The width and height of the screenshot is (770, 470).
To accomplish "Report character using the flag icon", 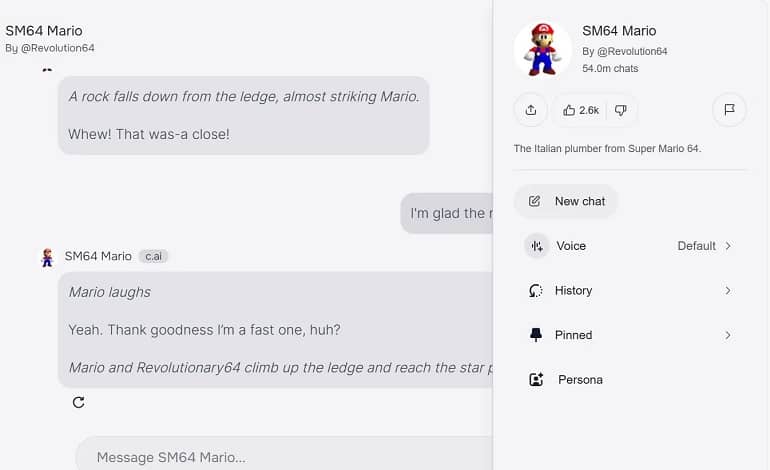I will coord(729,110).
